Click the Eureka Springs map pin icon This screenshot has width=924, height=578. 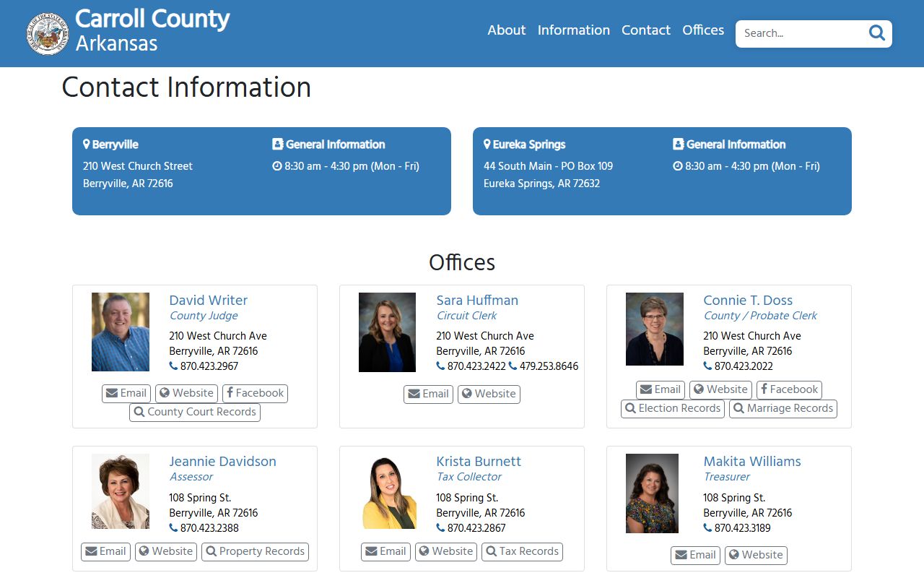point(487,144)
